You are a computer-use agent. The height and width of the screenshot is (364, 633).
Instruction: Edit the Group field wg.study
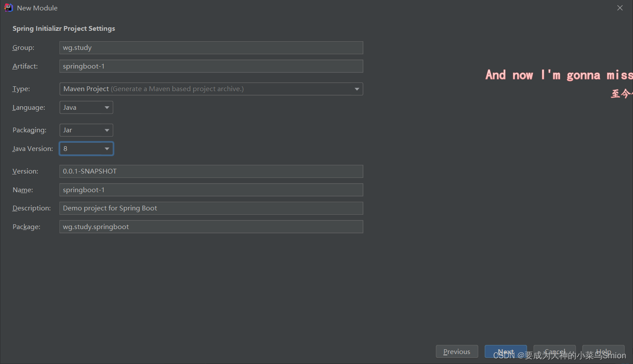211,48
